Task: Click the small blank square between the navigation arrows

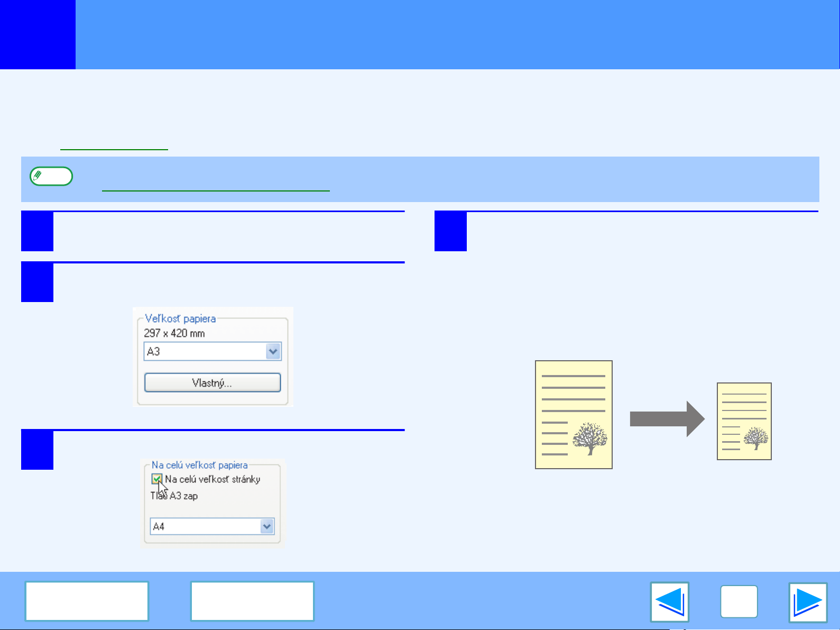Action: click(739, 602)
